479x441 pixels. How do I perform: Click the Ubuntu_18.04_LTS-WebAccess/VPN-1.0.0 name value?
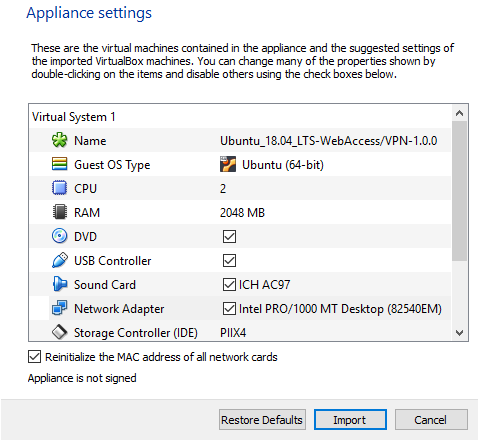[x=329, y=141]
